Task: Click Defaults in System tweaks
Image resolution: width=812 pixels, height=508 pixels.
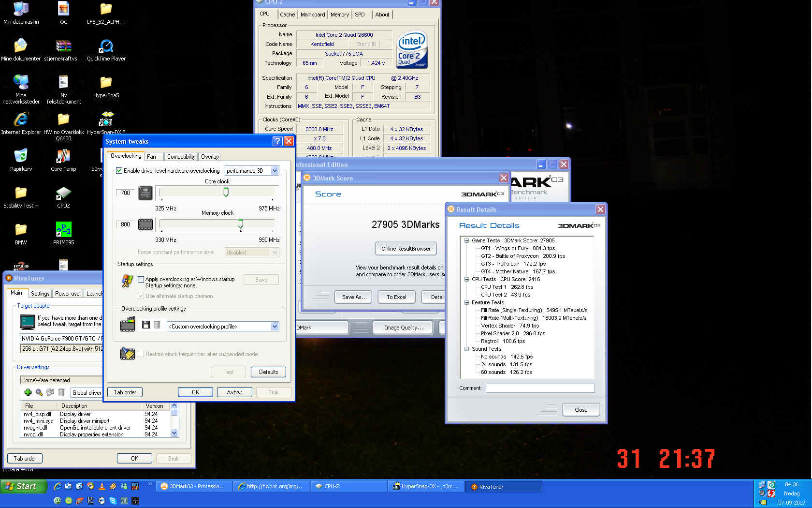Action: [268, 372]
